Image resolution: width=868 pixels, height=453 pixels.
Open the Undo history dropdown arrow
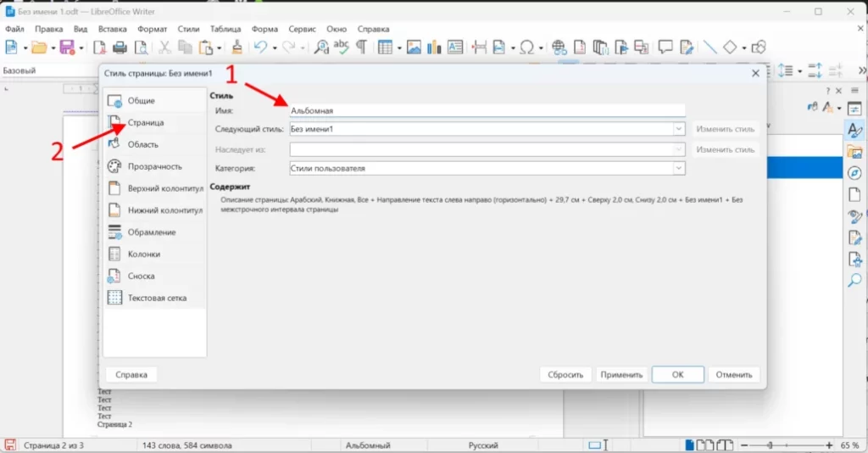pos(275,48)
